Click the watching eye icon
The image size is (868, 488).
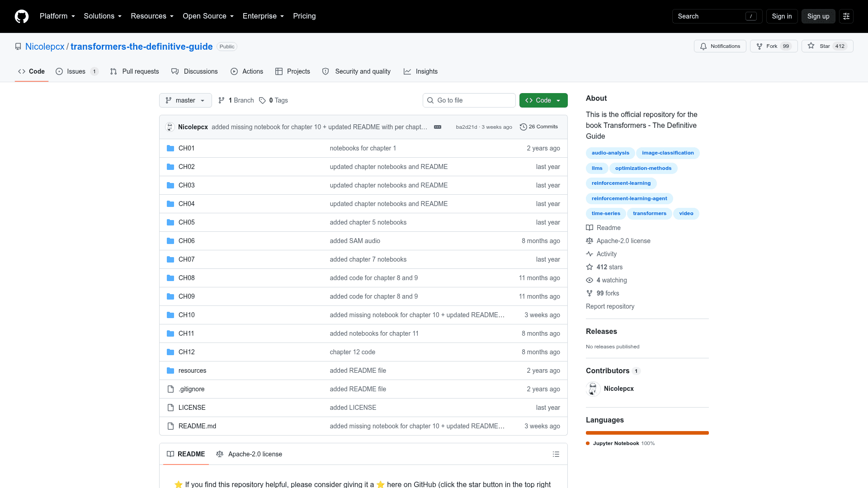coord(590,280)
